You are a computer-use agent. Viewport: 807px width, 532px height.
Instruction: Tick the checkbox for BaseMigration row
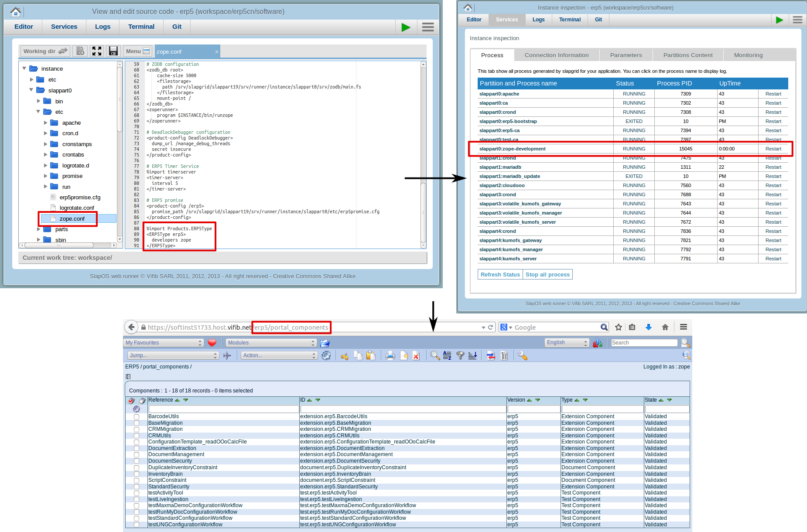(x=137, y=423)
